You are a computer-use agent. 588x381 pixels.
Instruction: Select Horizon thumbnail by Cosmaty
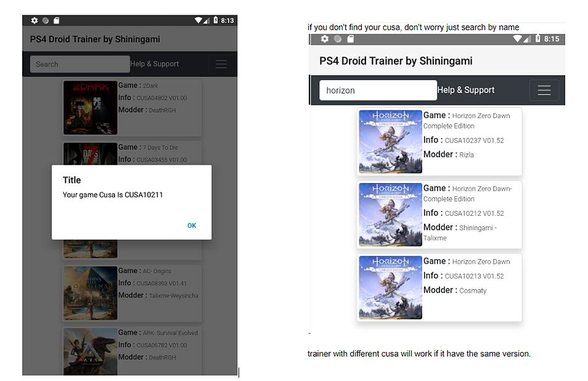click(390, 287)
